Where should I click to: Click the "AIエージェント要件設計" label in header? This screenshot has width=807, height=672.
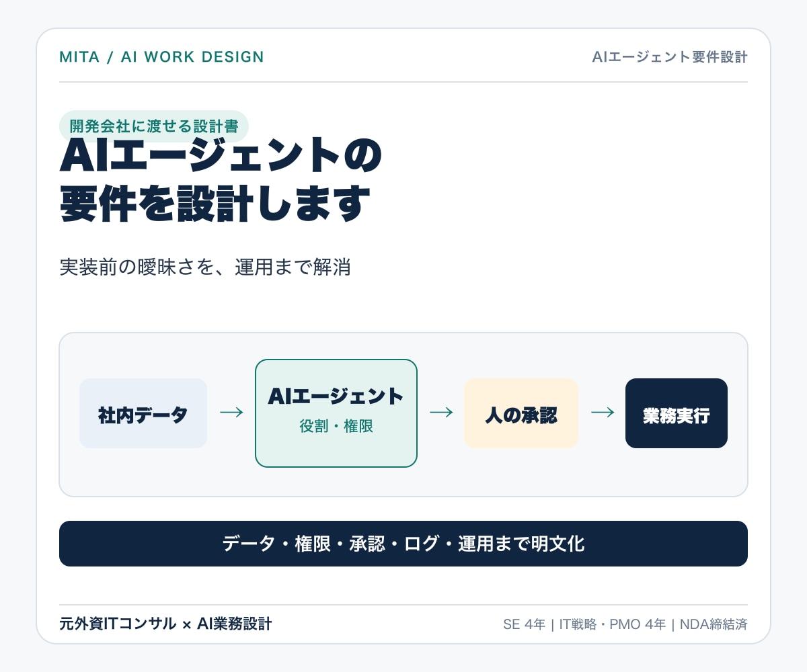pyautogui.click(x=670, y=57)
